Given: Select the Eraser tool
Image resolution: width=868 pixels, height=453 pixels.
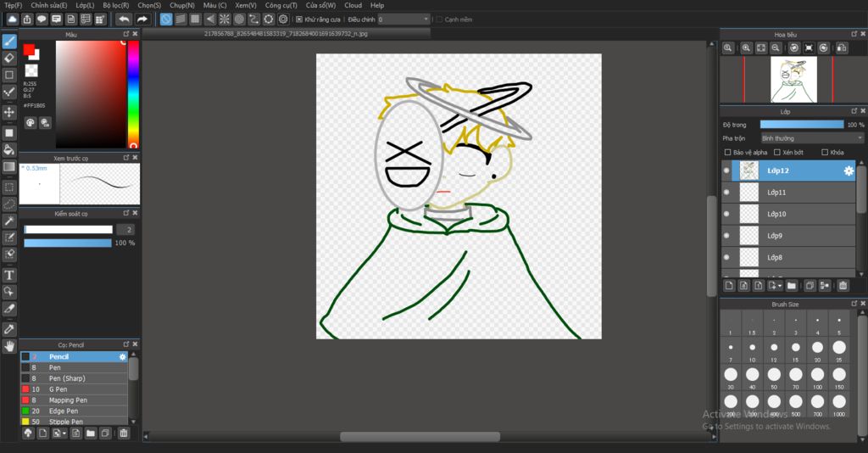Looking at the screenshot, I should [x=9, y=58].
